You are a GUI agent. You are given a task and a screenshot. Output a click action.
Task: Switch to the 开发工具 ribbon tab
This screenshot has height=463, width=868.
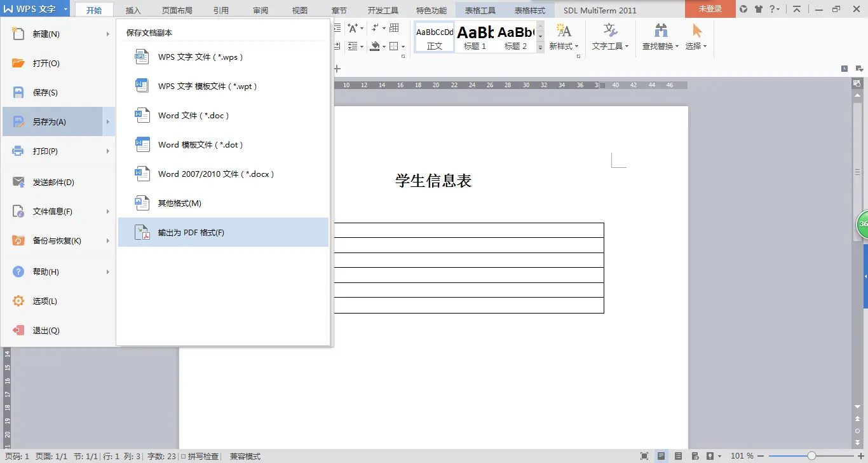coord(383,10)
